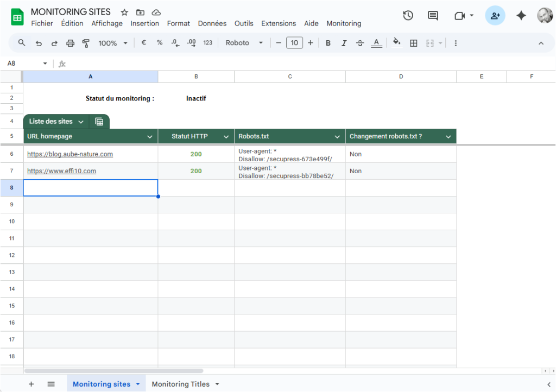Switch to the Monitoring Titles tab
This screenshot has width=556, height=392.
click(181, 384)
